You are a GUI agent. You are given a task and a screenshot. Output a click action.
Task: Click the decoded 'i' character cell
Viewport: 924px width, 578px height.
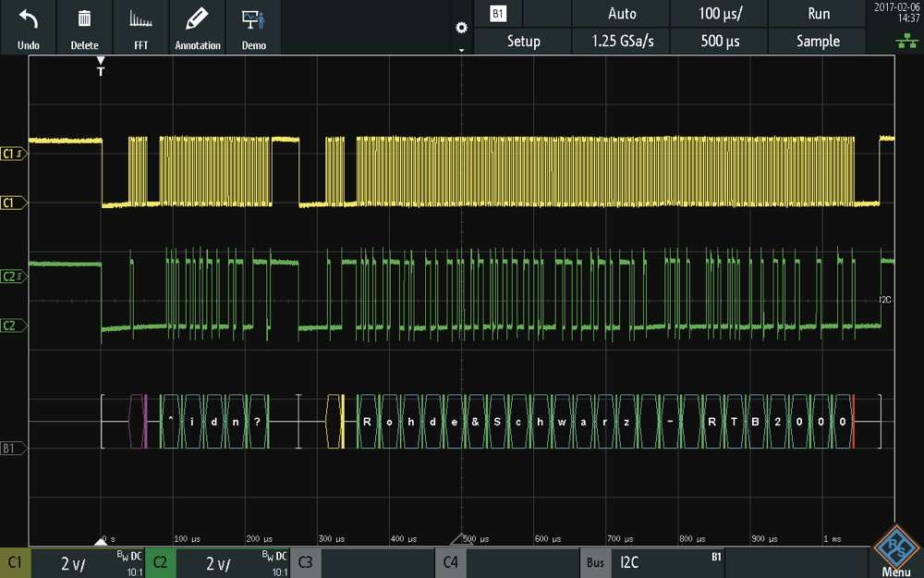[x=192, y=422]
